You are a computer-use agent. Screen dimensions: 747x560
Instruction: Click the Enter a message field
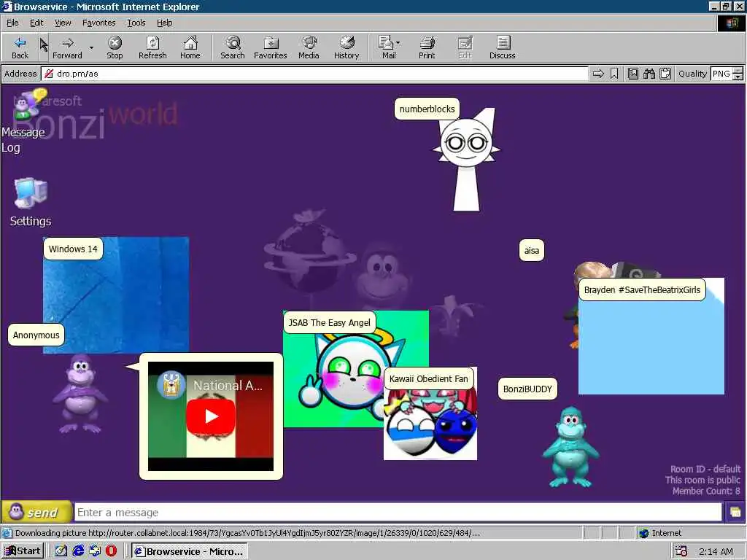point(398,513)
